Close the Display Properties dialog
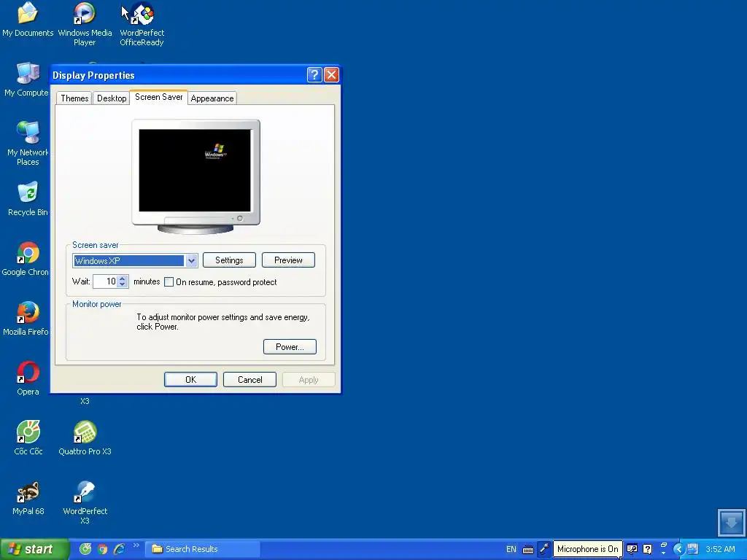Screen dimensions: 747x560 [x=331, y=75]
